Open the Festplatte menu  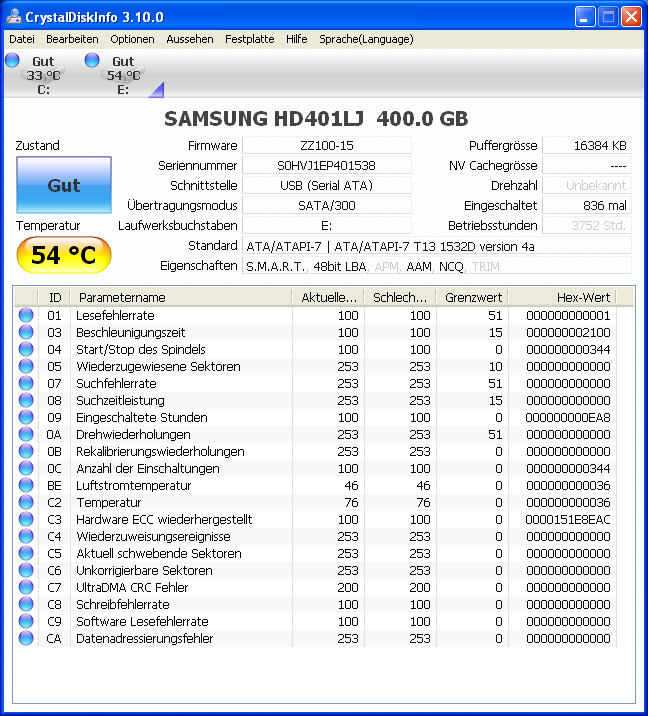(x=250, y=39)
